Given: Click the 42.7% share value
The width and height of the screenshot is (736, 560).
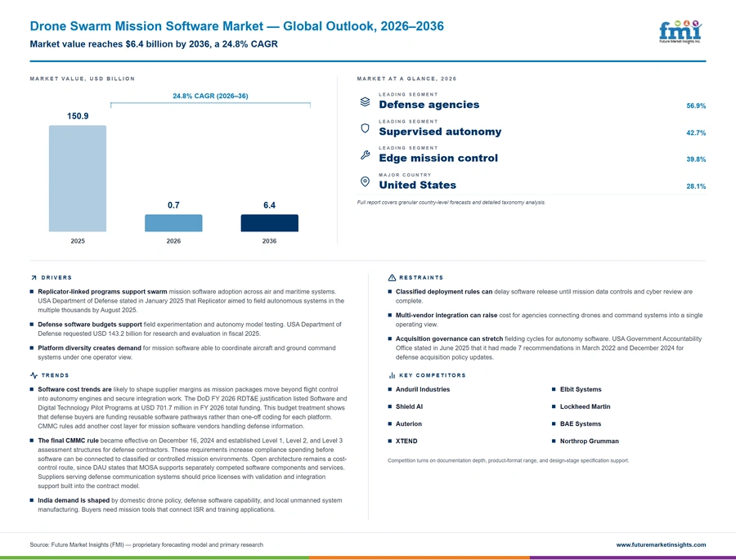Looking at the screenshot, I should [x=696, y=132].
